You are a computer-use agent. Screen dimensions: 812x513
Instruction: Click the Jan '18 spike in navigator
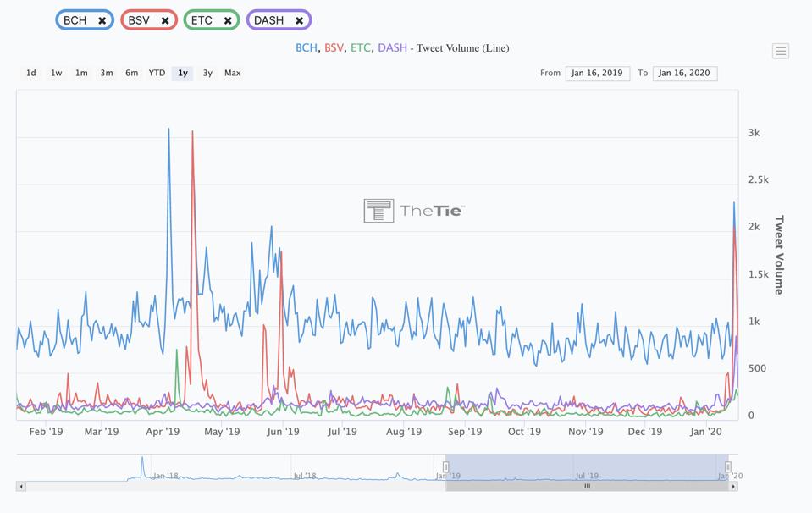[142, 458]
